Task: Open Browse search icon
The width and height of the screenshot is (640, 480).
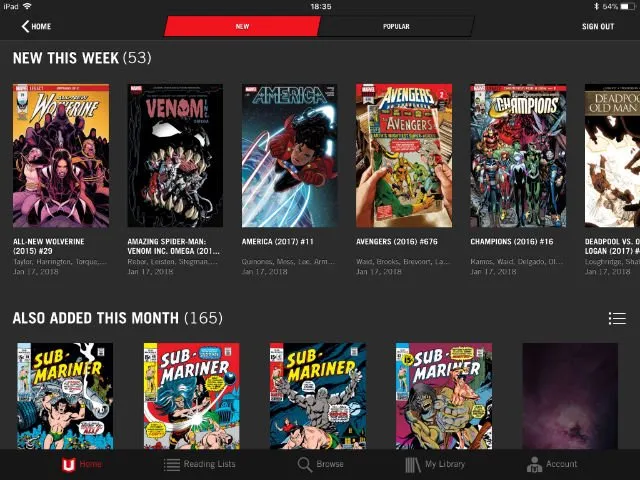Action: click(305, 465)
